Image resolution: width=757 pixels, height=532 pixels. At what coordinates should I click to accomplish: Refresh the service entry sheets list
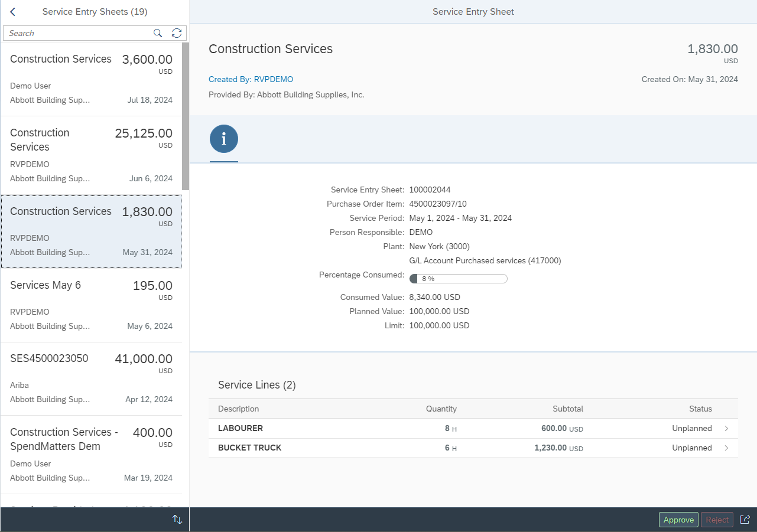coord(177,33)
